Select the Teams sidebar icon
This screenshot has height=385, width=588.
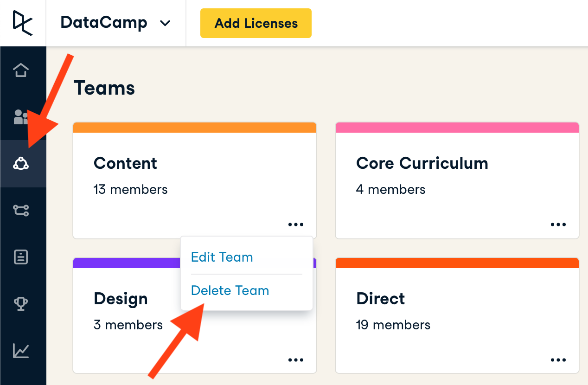(x=21, y=163)
